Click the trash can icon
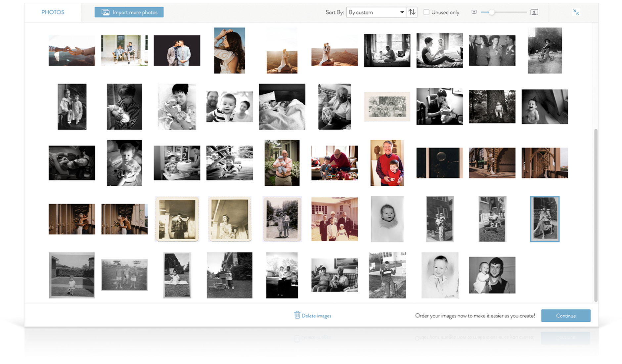 297,315
